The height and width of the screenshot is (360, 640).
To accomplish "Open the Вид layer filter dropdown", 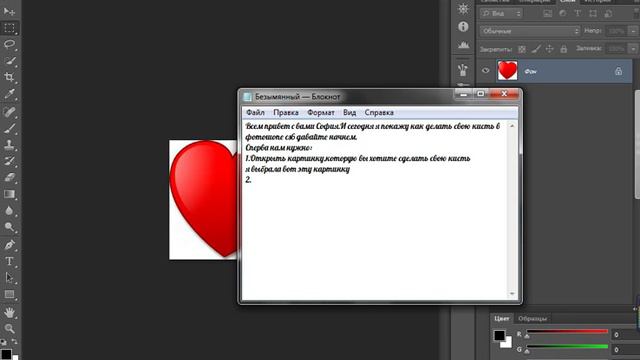I will 501,13.
